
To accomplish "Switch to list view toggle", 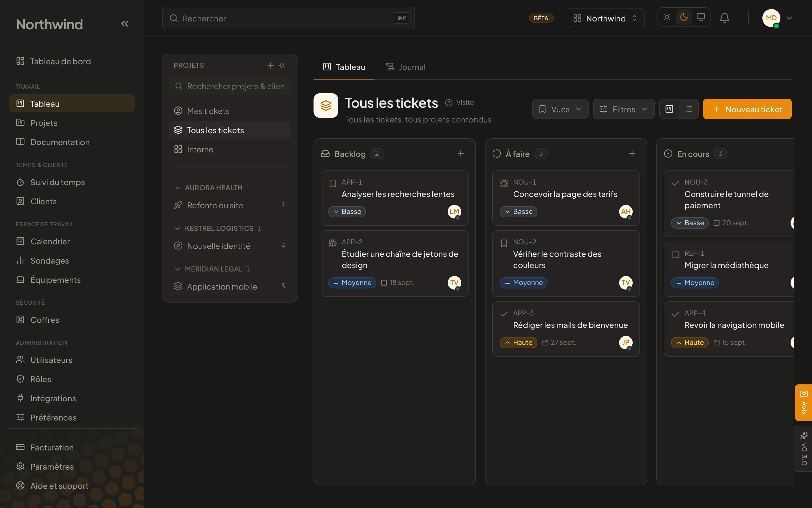I will click(689, 109).
